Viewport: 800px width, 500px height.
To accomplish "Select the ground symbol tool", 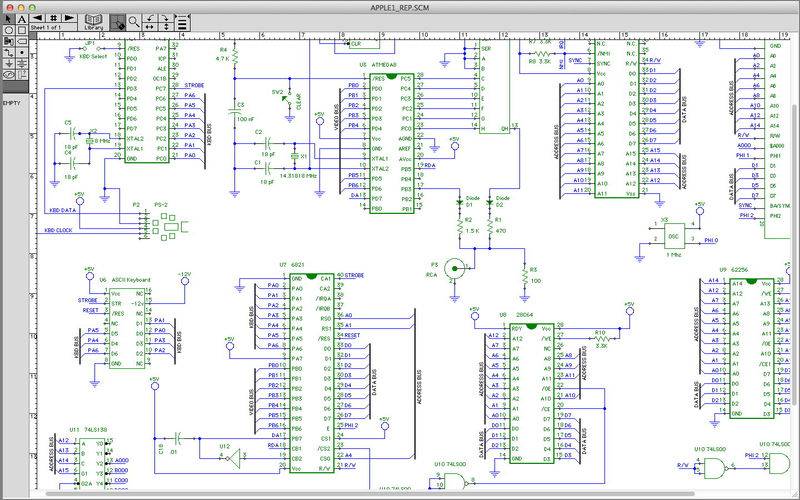I will [x=9, y=63].
